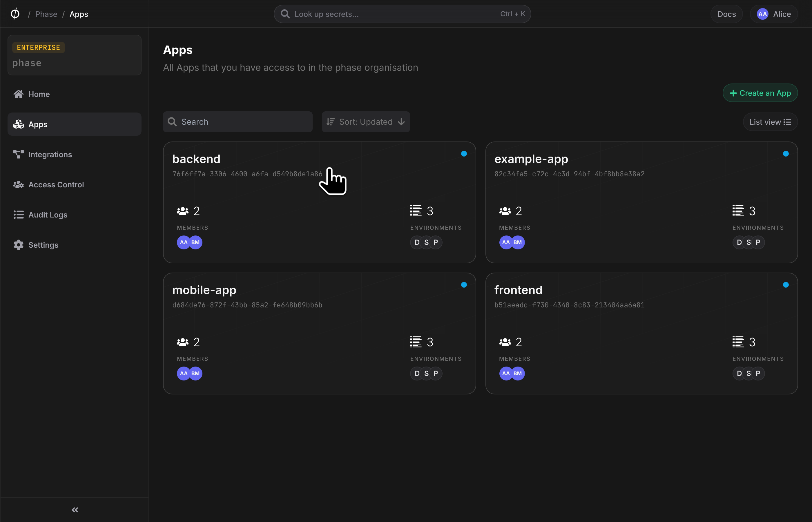Open the frontend app card title

coord(518,290)
